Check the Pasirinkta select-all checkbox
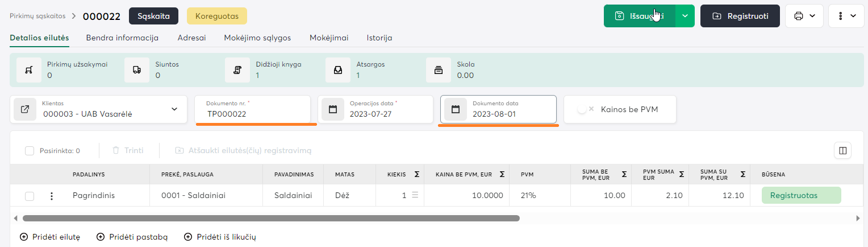 click(x=30, y=151)
